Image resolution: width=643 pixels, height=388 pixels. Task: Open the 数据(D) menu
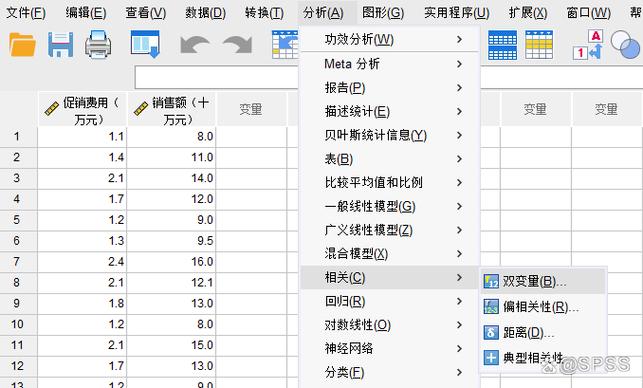(x=205, y=13)
